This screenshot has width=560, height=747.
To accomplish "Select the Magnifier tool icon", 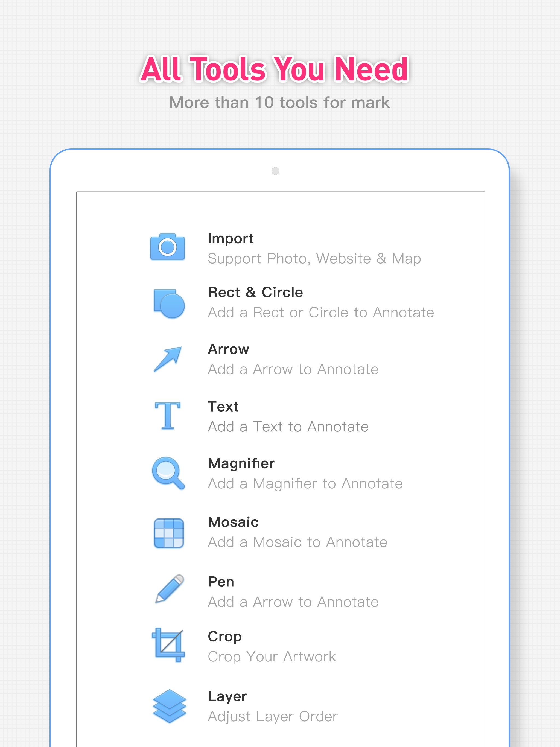I will coord(168,473).
